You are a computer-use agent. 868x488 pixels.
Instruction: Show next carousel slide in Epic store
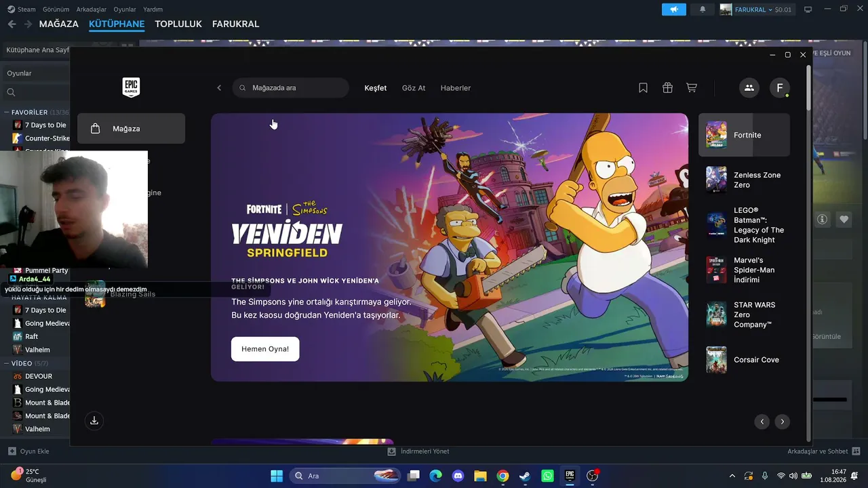[x=783, y=422]
